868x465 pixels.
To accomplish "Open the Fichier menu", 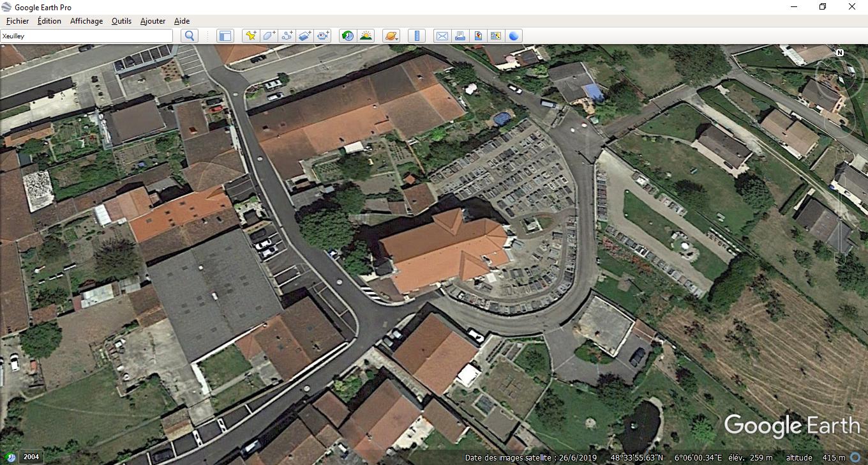I will coord(17,21).
